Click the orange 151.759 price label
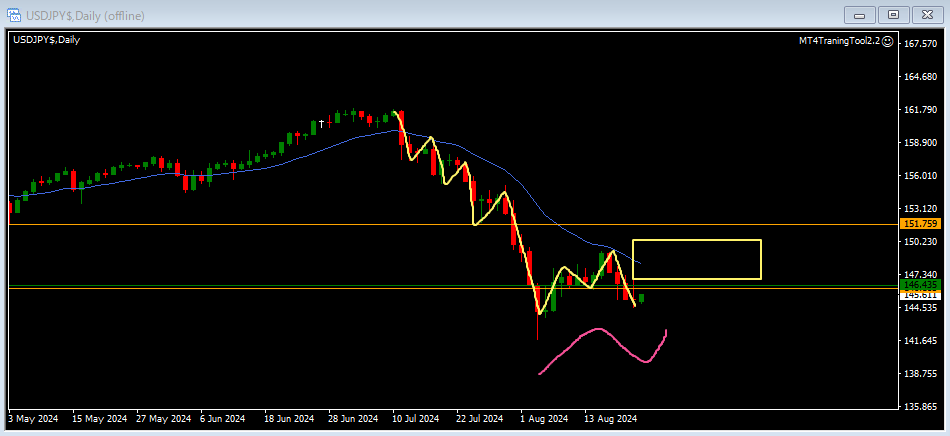Viewport: 950px width, 436px height. click(x=919, y=224)
